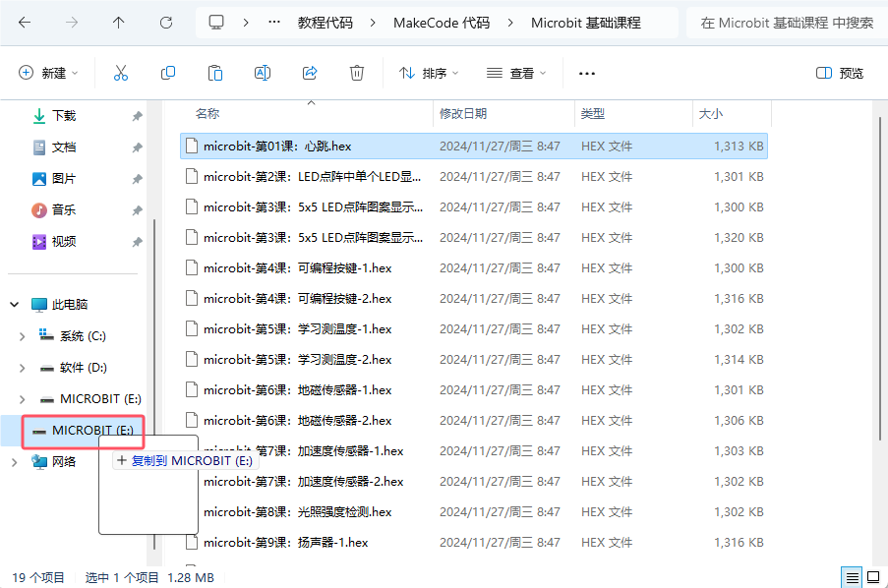Click the Paste clipboard icon

(215, 73)
